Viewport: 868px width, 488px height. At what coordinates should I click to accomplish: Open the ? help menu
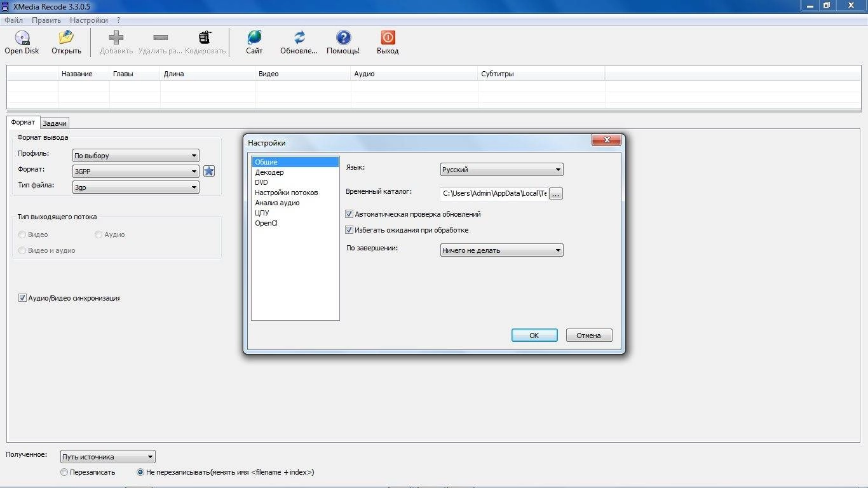(119, 20)
